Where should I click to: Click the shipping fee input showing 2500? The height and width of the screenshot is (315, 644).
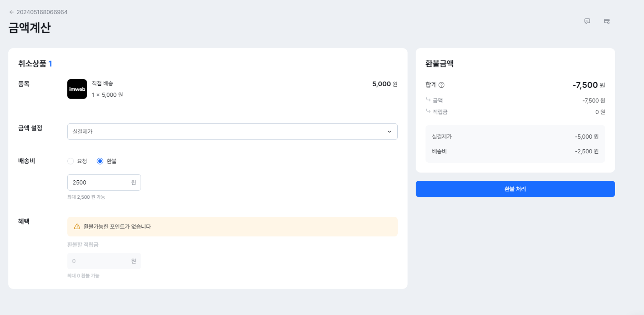(100, 182)
